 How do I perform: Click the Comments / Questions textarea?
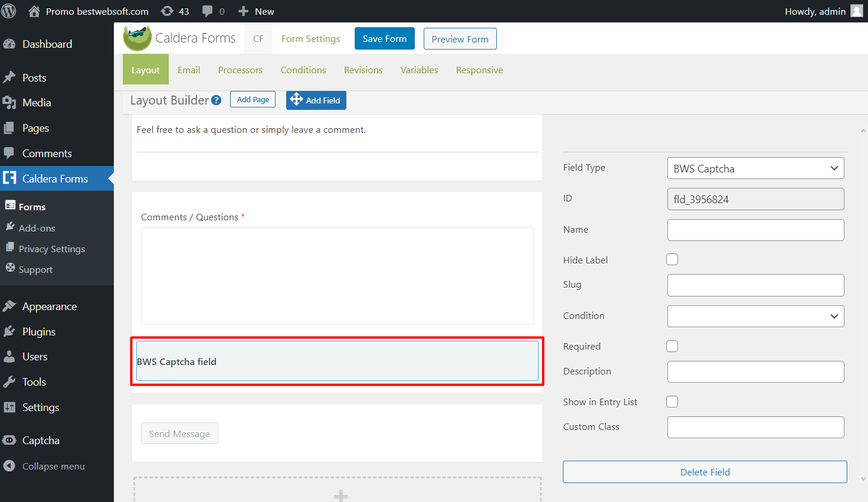coord(338,276)
